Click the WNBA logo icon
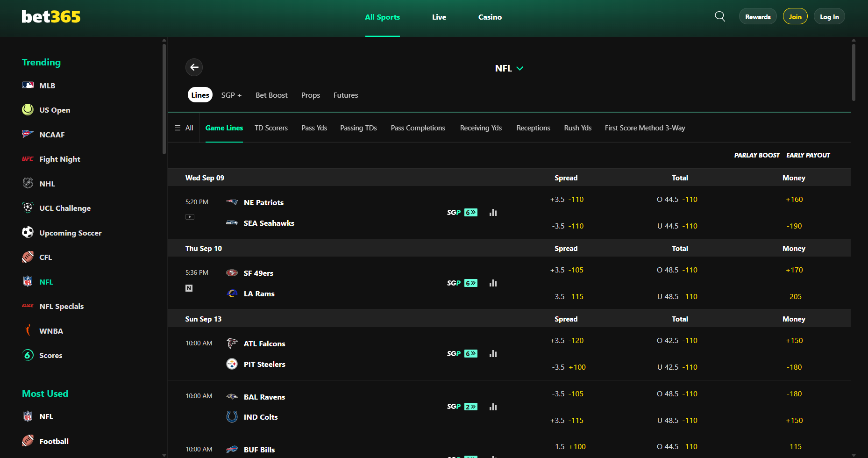This screenshot has height=458, width=868. pos(28,330)
